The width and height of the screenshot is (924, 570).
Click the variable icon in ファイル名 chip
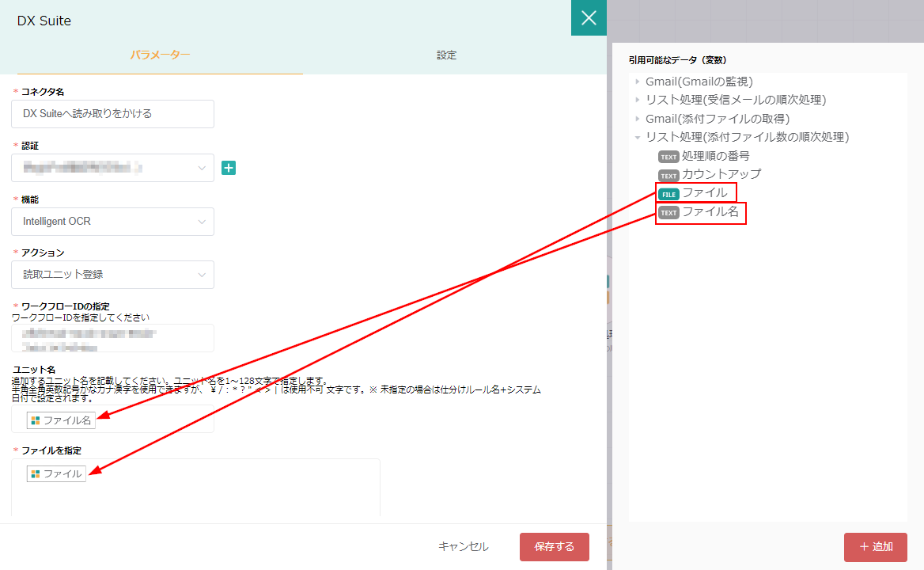pyautogui.click(x=36, y=420)
